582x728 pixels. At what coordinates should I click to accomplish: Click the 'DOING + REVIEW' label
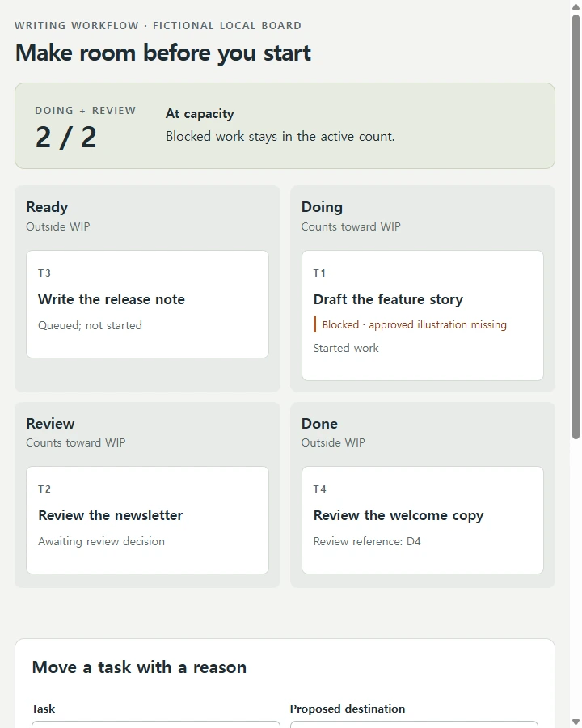(86, 111)
